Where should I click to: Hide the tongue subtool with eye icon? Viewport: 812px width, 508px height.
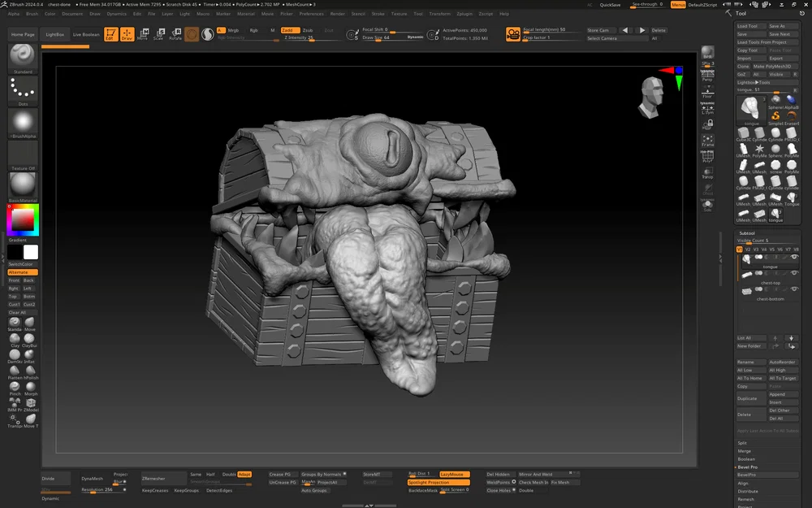click(795, 258)
